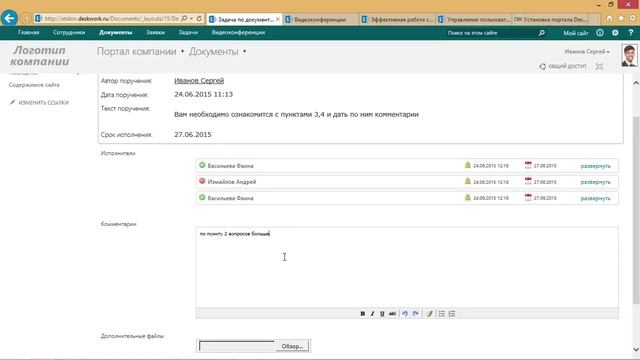Switch to the Эффективная работа browser tab
This screenshot has width=640, height=360.
tap(398, 20)
